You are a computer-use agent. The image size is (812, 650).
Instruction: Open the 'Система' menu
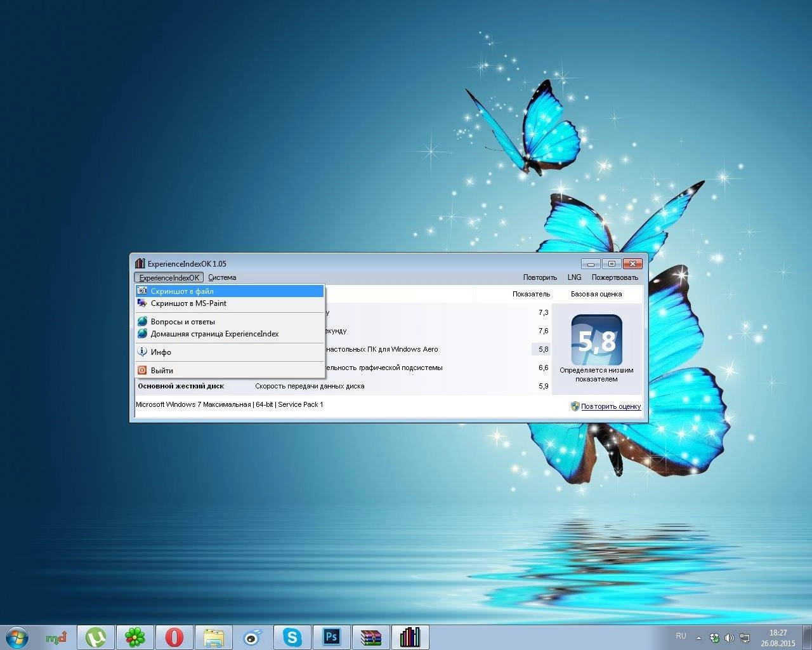click(222, 277)
